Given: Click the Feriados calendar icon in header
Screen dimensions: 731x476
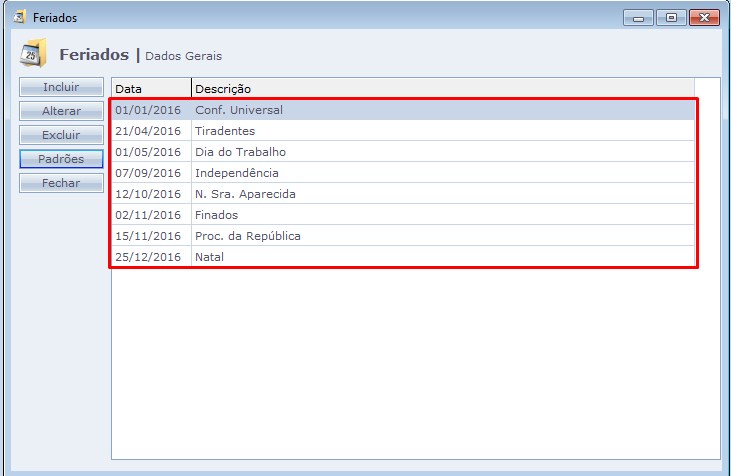Looking at the screenshot, I should point(34,53).
